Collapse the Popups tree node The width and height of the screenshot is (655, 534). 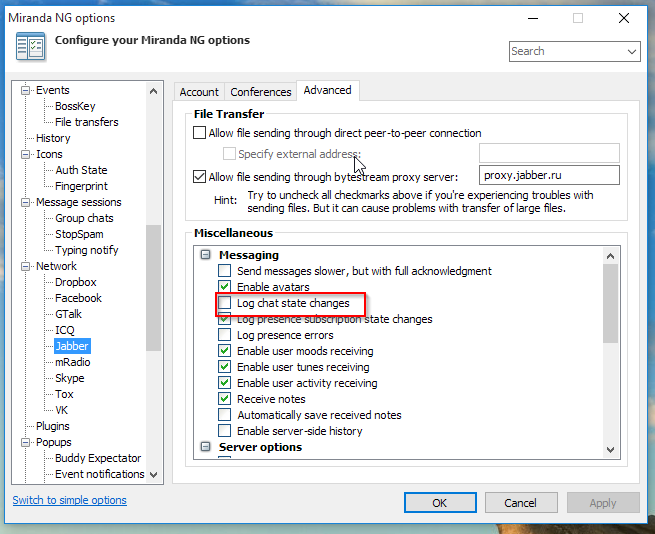click(x=25, y=442)
